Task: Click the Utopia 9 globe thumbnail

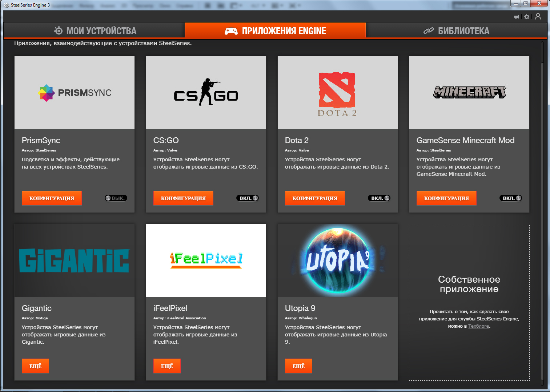Action: (x=338, y=260)
